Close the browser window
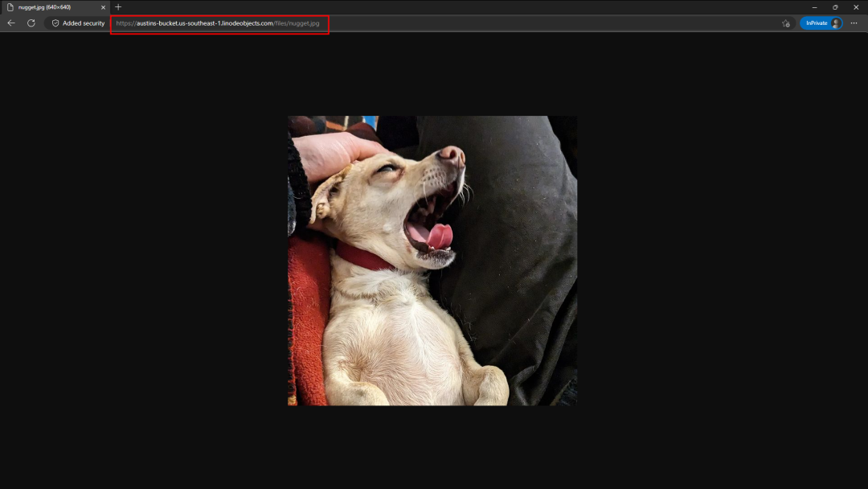 (x=856, y=7)
